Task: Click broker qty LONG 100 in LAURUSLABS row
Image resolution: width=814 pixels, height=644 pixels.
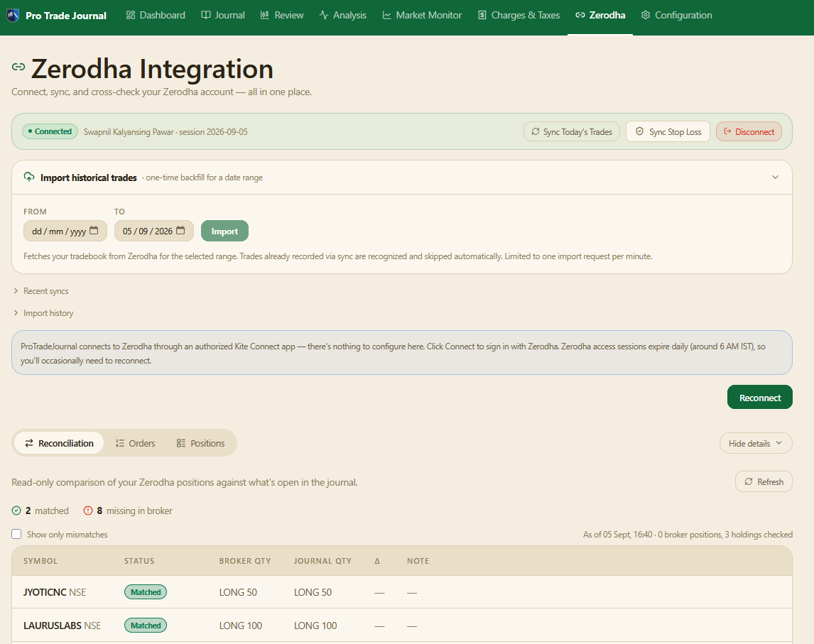Action: 240,626
